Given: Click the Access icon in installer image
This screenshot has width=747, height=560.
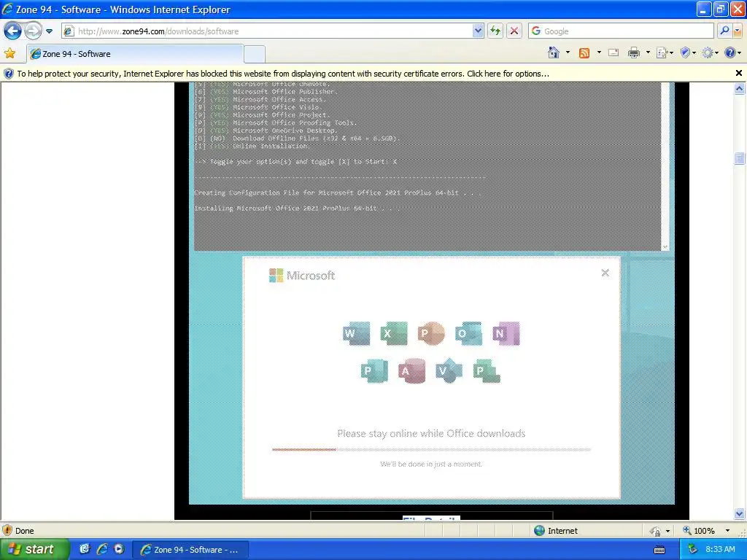Looking at the screenshot, I should [x=412, y=370].
